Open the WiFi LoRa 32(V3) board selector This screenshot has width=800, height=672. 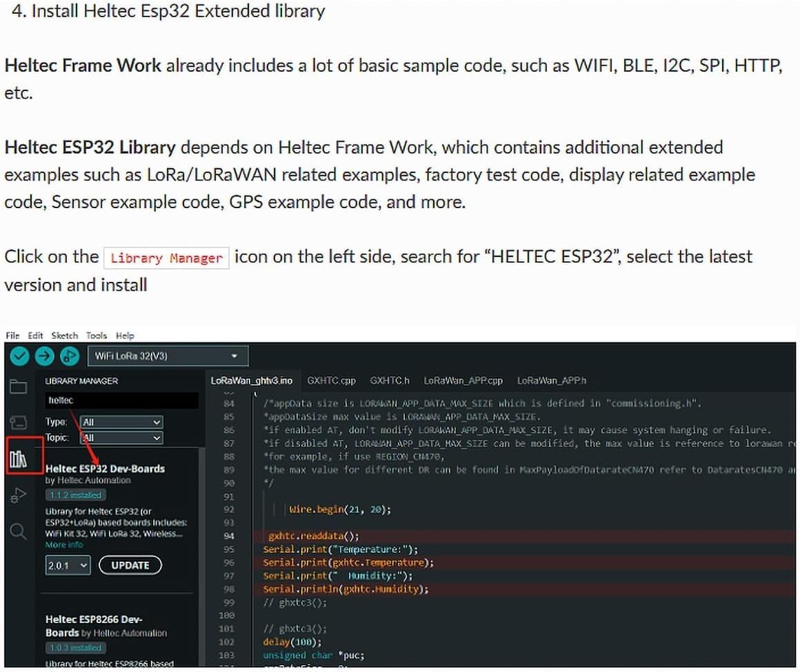tap(168, 356)
